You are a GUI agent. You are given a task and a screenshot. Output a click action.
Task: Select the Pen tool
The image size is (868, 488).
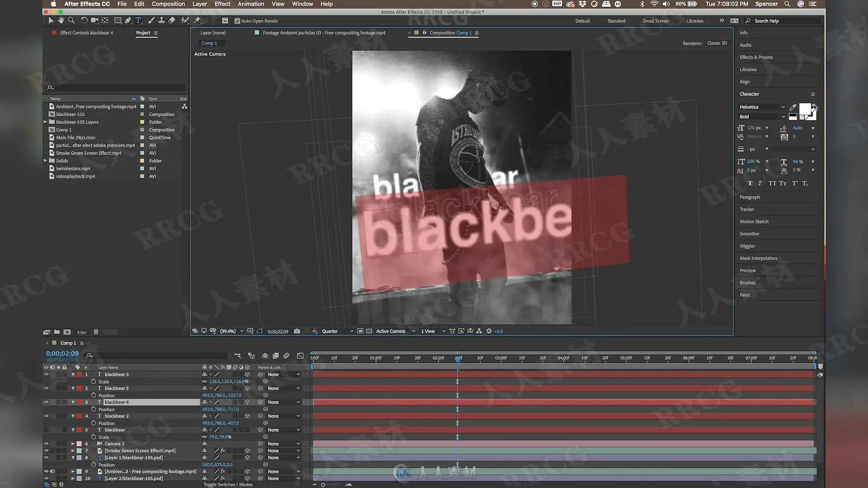click(x=128, y=20)
